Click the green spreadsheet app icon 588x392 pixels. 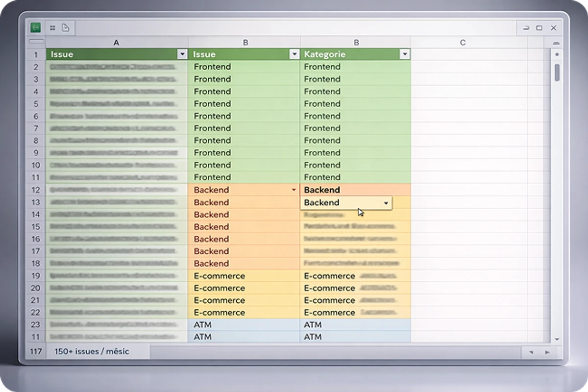click(x=35, y=28)
